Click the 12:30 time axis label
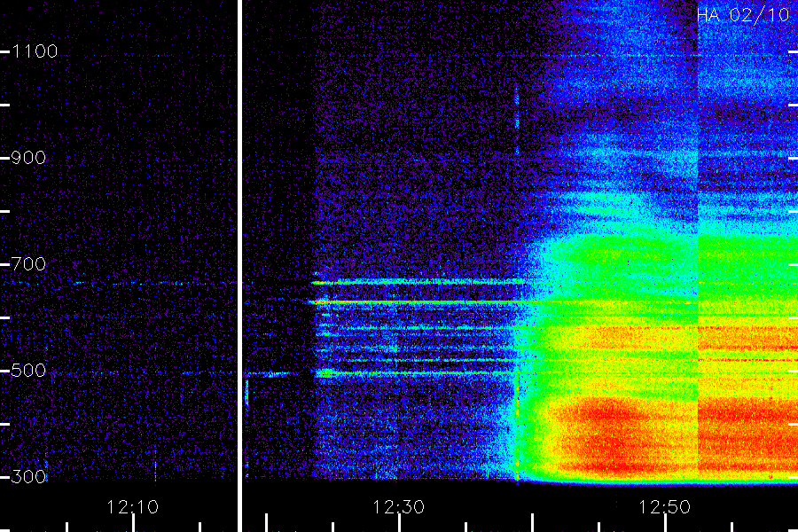Image resolution: width=798 pixels, height=532 pixels. point(398,507)
